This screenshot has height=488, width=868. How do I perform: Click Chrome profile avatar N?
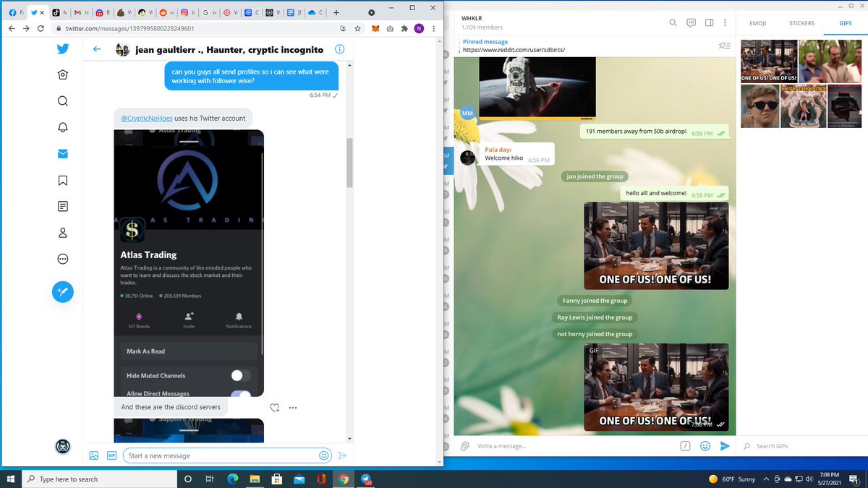click(x=419, y=28)
